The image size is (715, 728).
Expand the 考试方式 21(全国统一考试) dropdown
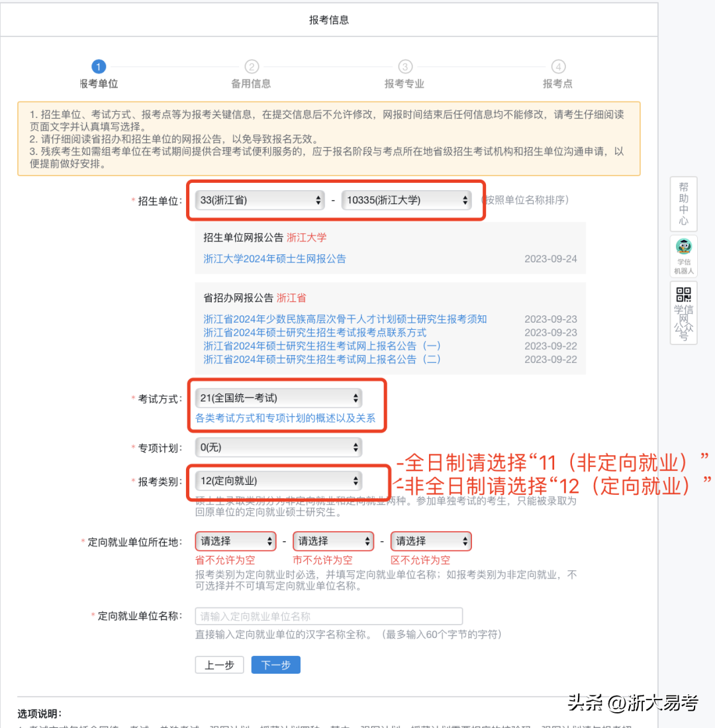[279, 398]
